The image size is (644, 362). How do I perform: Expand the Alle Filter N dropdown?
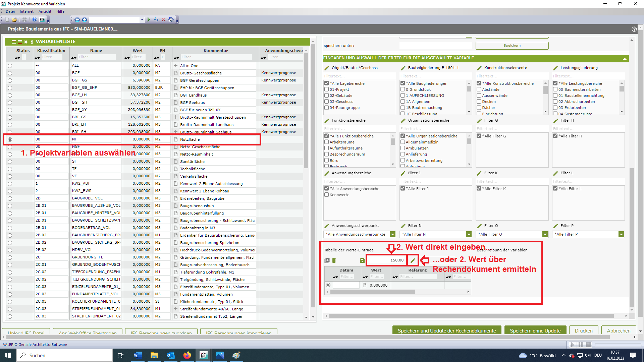[469, 235]
